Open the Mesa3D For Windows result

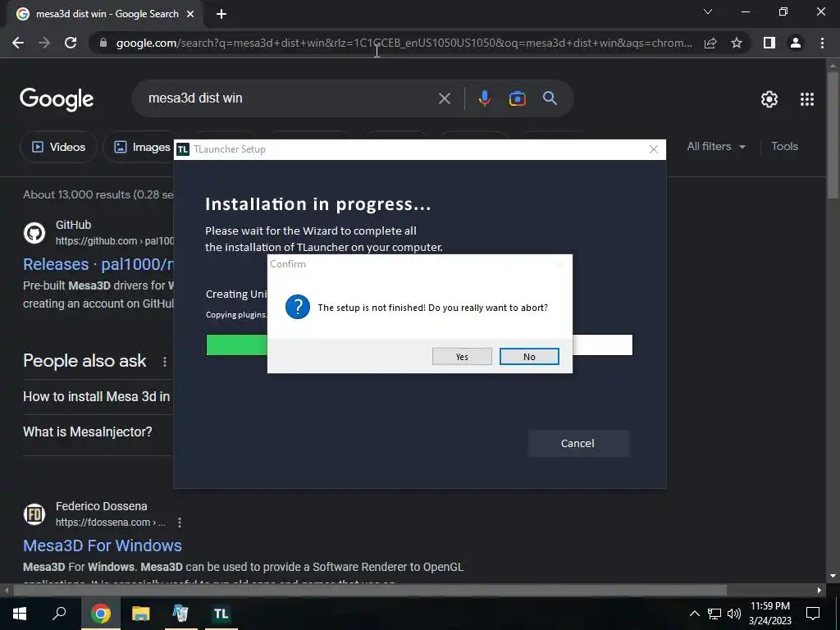(103, 546)
